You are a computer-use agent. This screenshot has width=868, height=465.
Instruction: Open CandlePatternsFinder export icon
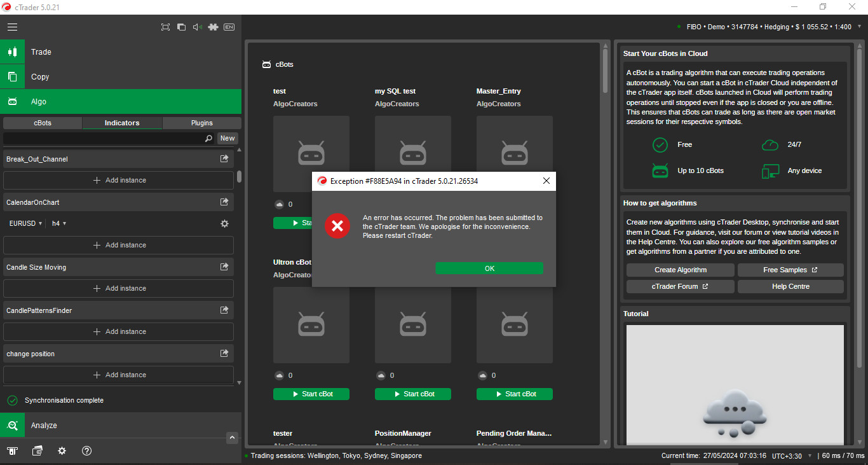(224, 310)
